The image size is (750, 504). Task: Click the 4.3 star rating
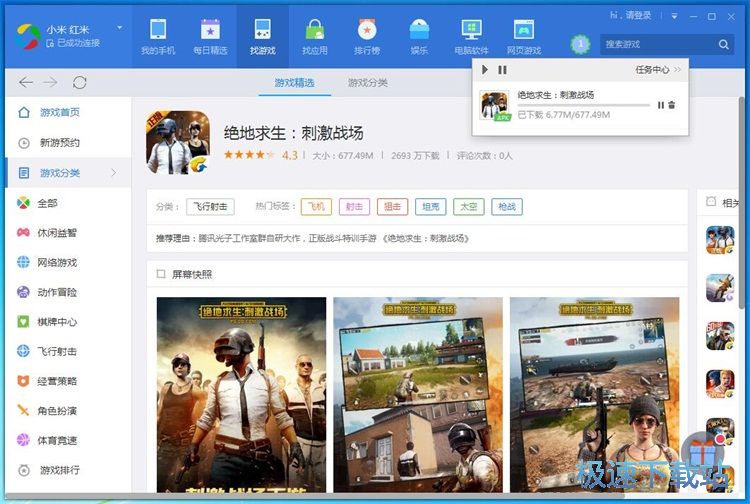pyautogui.click(x=261, y=155)
